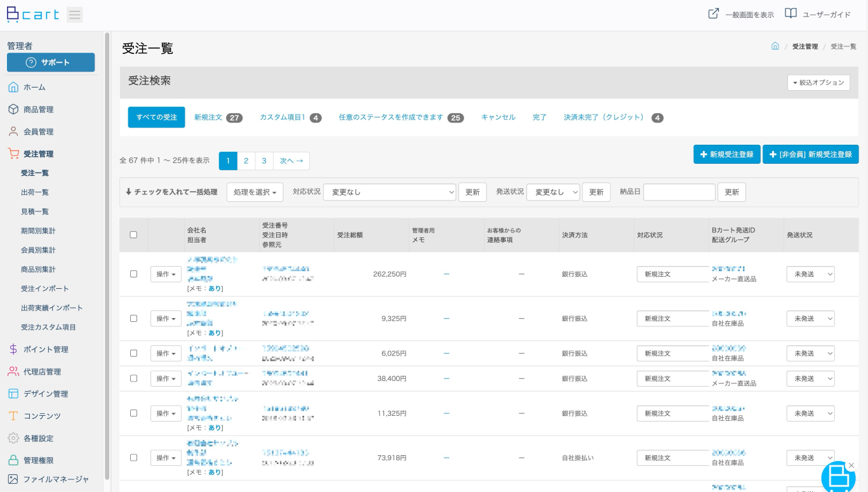Open 操作 dropdown for the 9,325円 order
This screenshot has height=492, width=868.
(x=166, y=318)
